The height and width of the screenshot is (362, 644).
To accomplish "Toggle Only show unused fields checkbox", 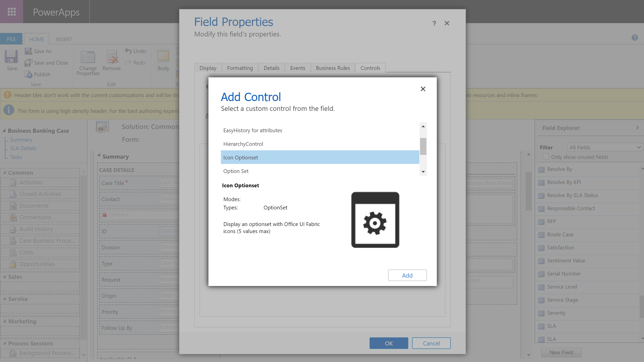I will [x=546, y=156].
